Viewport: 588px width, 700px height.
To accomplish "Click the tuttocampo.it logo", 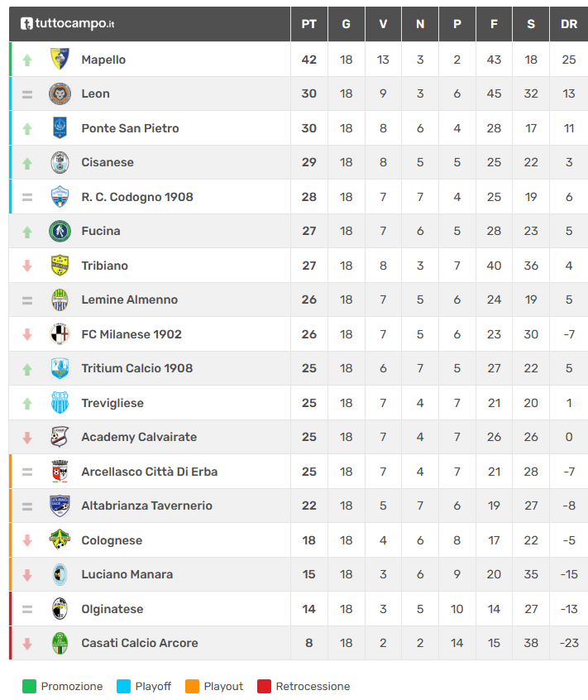I will point(68,24).
